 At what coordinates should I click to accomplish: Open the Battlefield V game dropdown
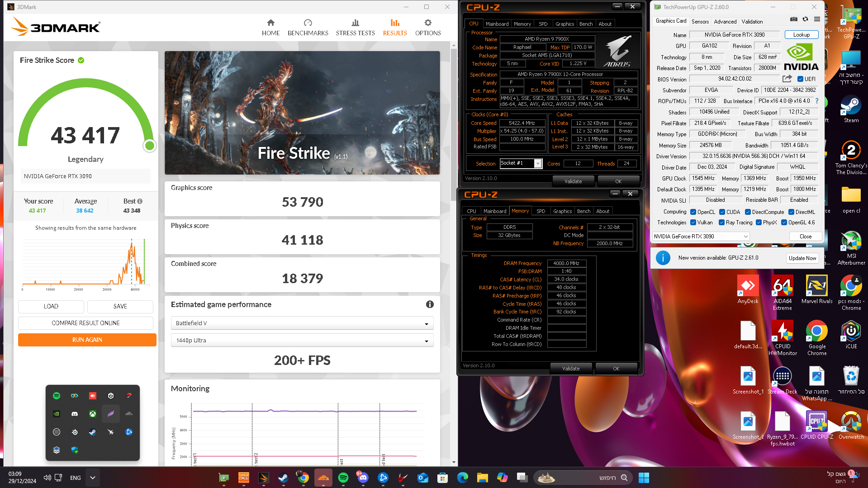pos(302,323)
